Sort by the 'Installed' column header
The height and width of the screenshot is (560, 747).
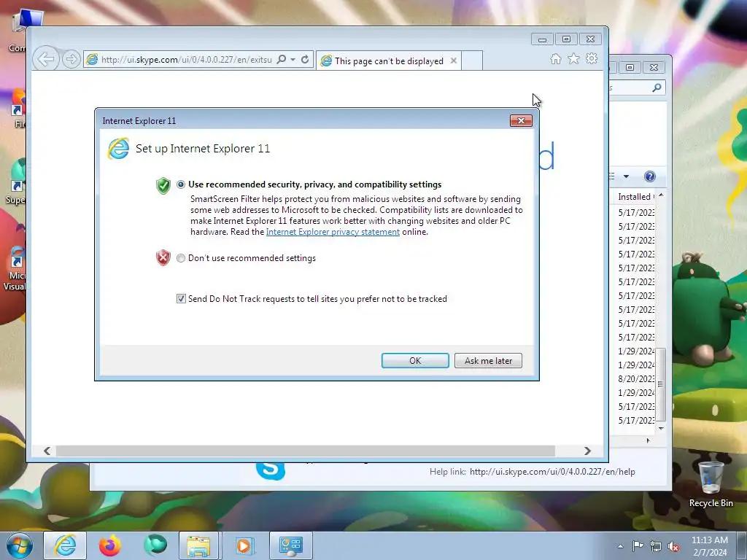click(x=633, y=197)
